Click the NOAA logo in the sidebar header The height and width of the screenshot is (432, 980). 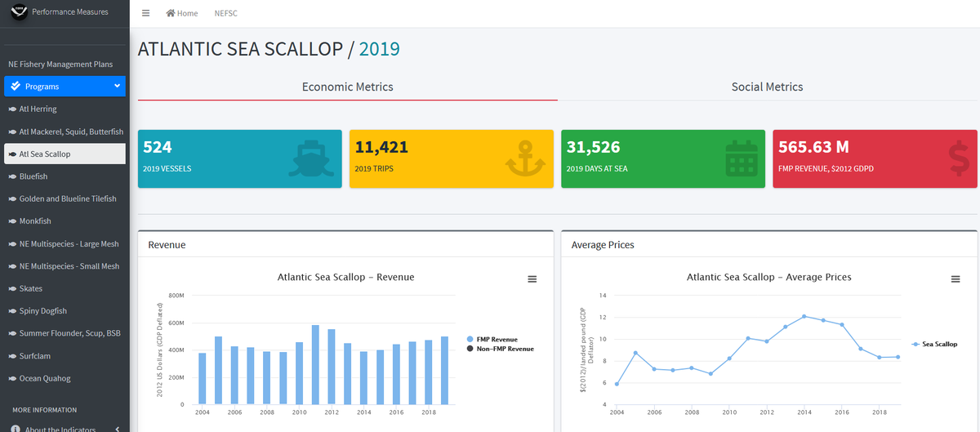(18, 12)
